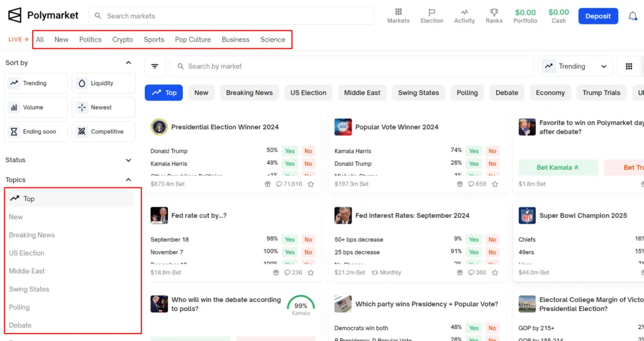
Task: Open the Election flag icon
Action: (x=431, y=12)
